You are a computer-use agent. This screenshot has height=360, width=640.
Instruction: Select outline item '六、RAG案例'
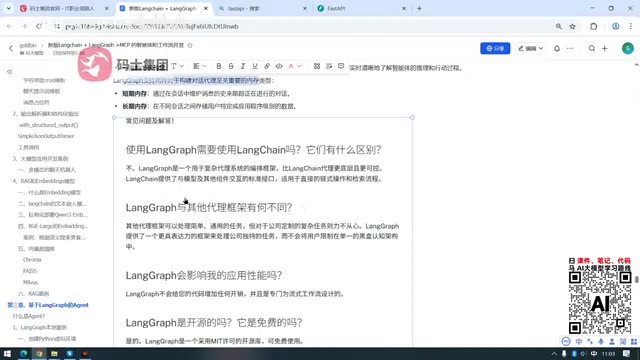(x=33, y=293)
